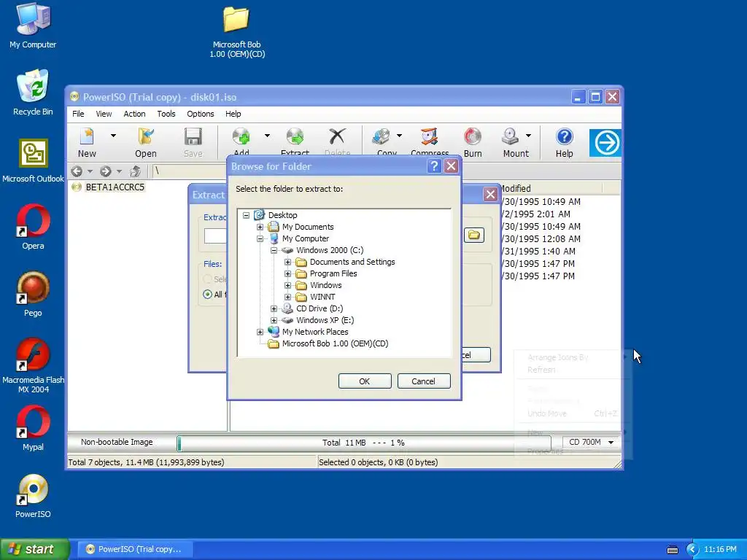Open the PowerISO desktop shortcut

[x=33, y=495]
